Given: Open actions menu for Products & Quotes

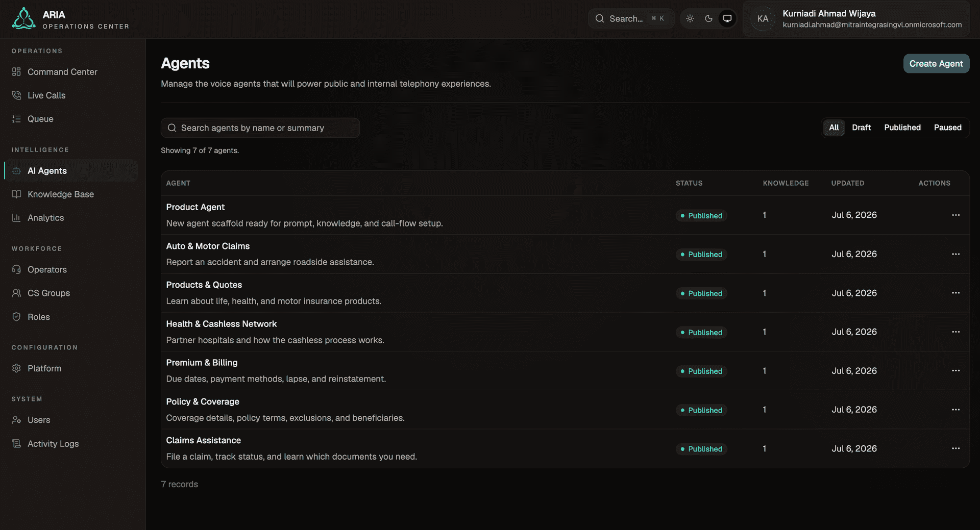Looking at the screenshot, I should coord(955,293).
